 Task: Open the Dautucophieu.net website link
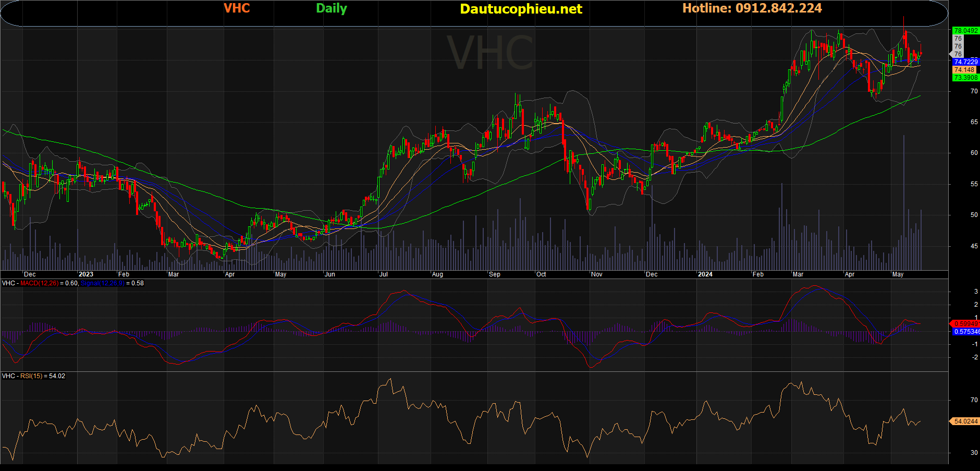point(521,9)
